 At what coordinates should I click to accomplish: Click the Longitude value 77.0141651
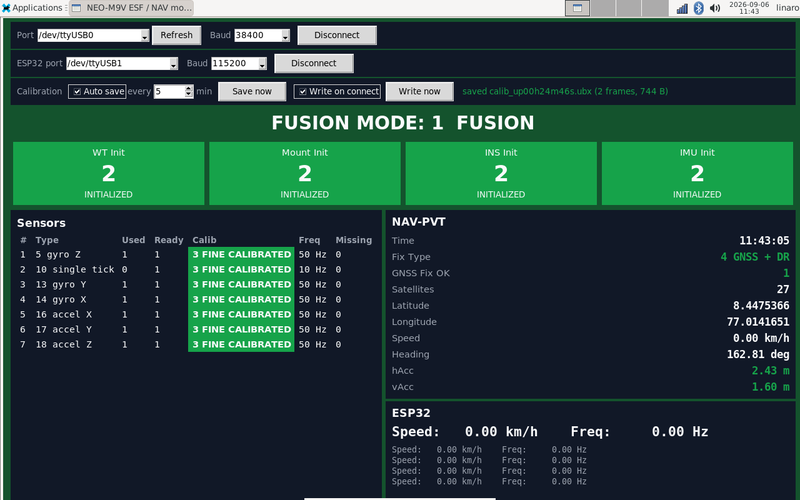[758, 322]
